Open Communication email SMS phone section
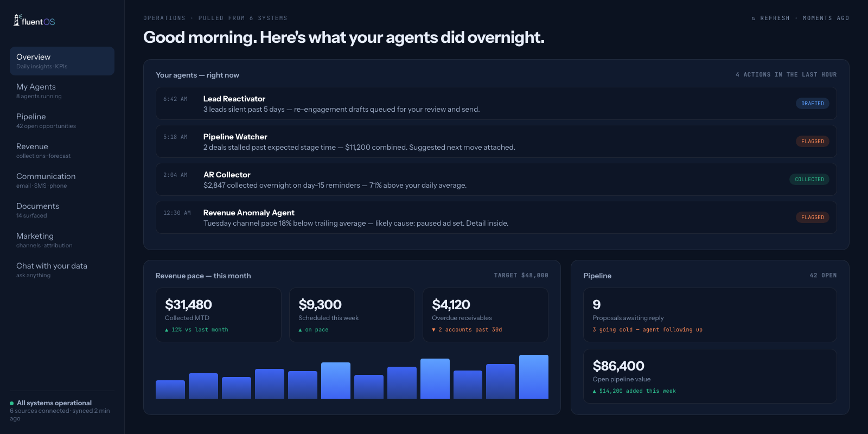 pos(62,180)
